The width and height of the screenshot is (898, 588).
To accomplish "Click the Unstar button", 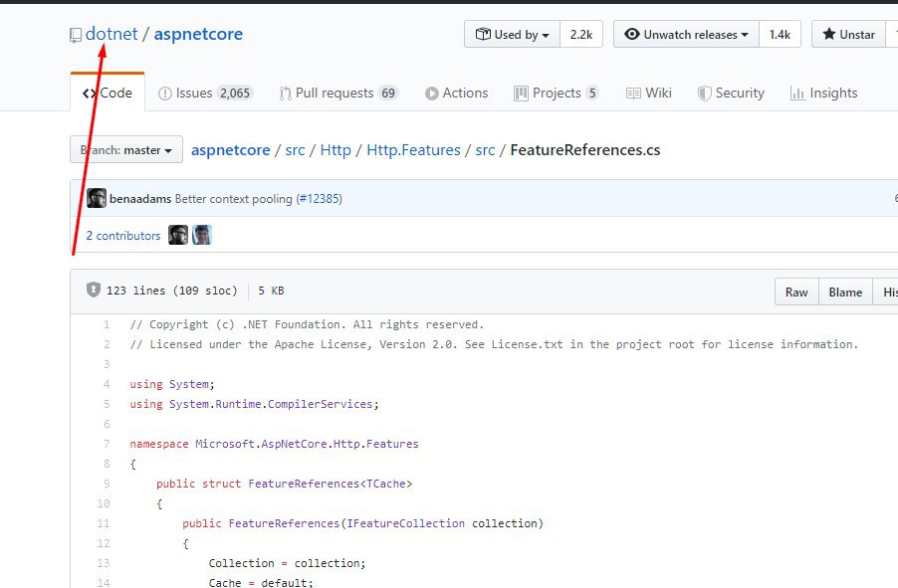I will point(849,35).
